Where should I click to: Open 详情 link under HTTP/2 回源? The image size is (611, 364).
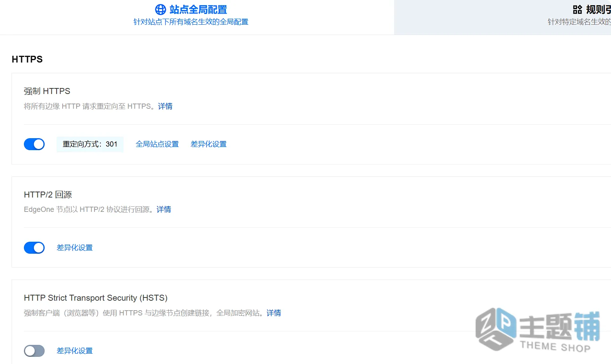[x=164, y=209]
